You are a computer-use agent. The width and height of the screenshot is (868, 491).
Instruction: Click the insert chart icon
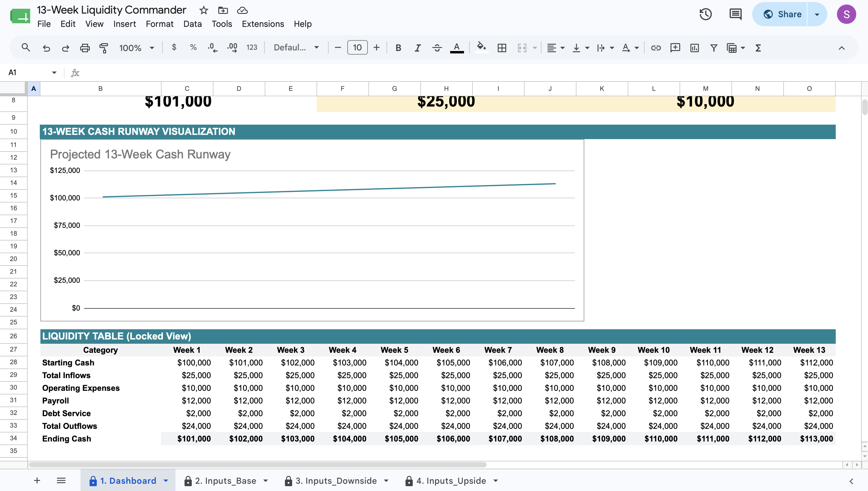pos(694,48)
